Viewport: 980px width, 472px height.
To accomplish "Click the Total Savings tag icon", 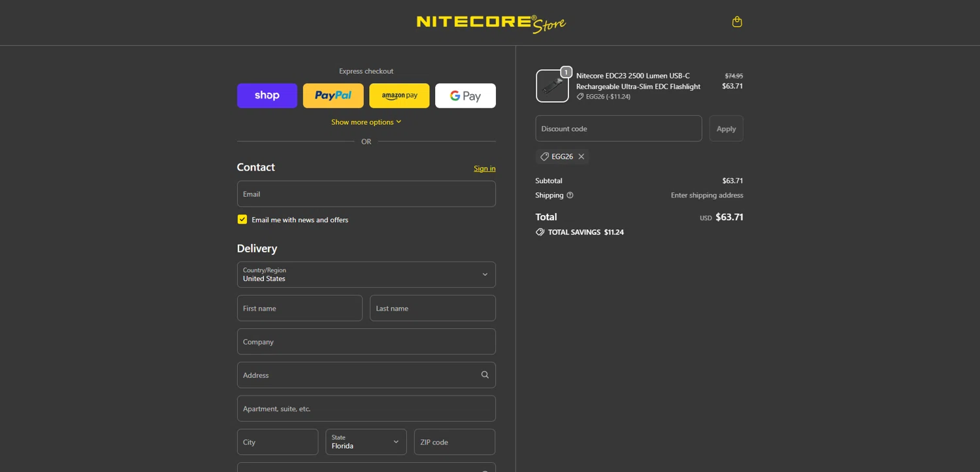I will pyautogui.click(x=540, y=232).
